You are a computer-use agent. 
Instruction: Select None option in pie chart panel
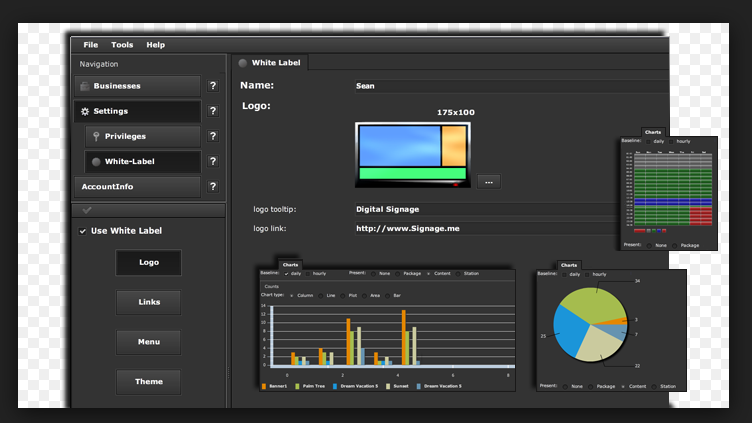click(565, 387)
